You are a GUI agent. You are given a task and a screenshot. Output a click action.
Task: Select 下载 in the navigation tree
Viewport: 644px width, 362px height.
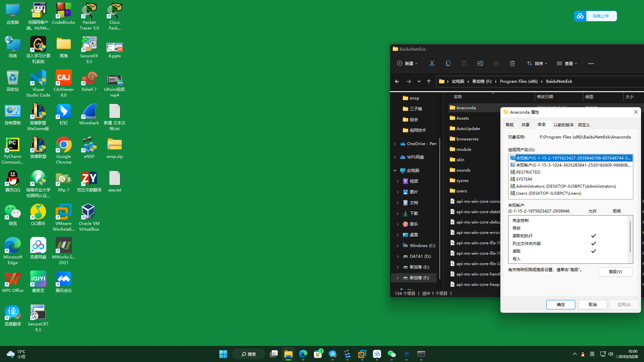point(414,214)
